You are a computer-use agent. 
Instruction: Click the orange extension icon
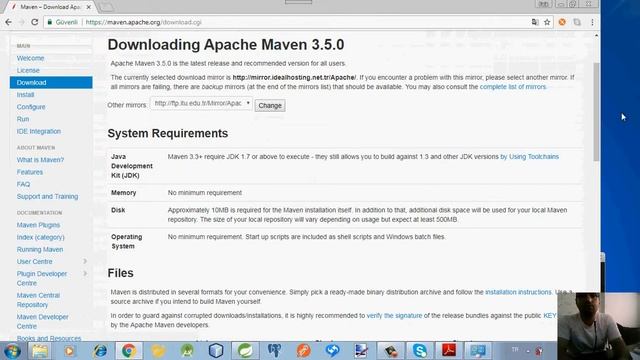562,22
